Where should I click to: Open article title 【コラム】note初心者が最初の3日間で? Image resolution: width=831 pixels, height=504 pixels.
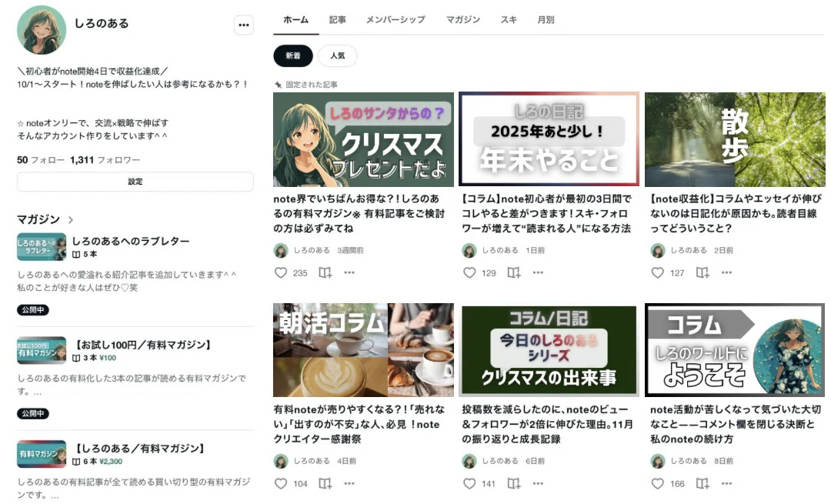[x=546, y=214]
